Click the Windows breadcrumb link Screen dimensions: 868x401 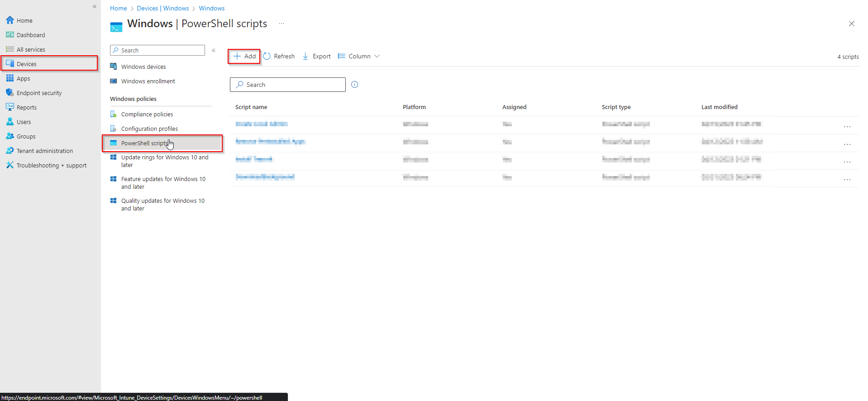tap(212, 8)
